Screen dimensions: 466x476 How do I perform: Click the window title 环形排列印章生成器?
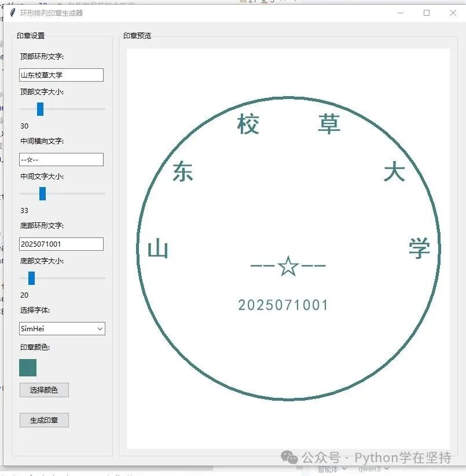[x=52, y=13]
